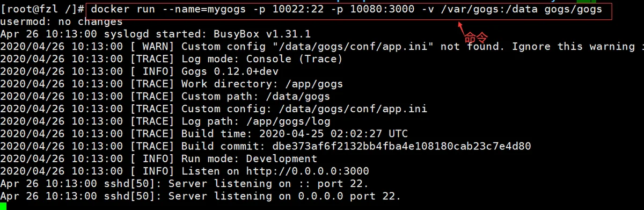
Task: Click the docker run command text
Action: click(x=347, y=9)
